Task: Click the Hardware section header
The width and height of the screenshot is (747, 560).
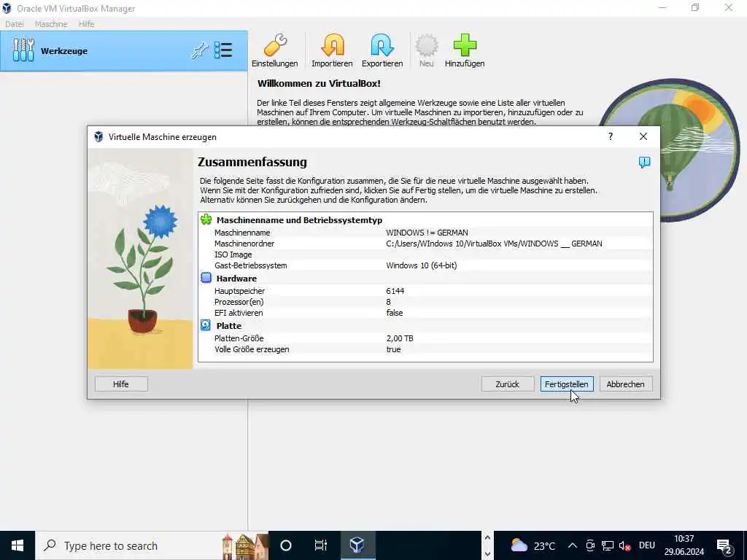Action: (x=236, y=278)
